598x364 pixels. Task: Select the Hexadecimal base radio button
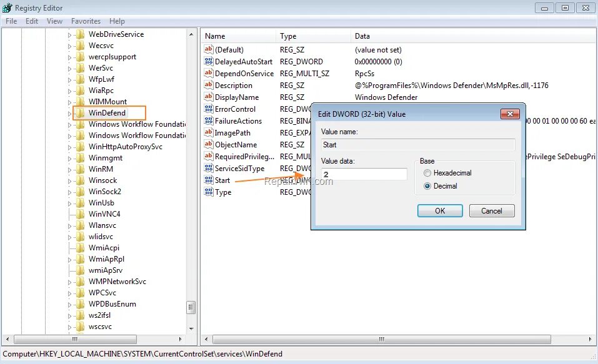tap(427, 173)
